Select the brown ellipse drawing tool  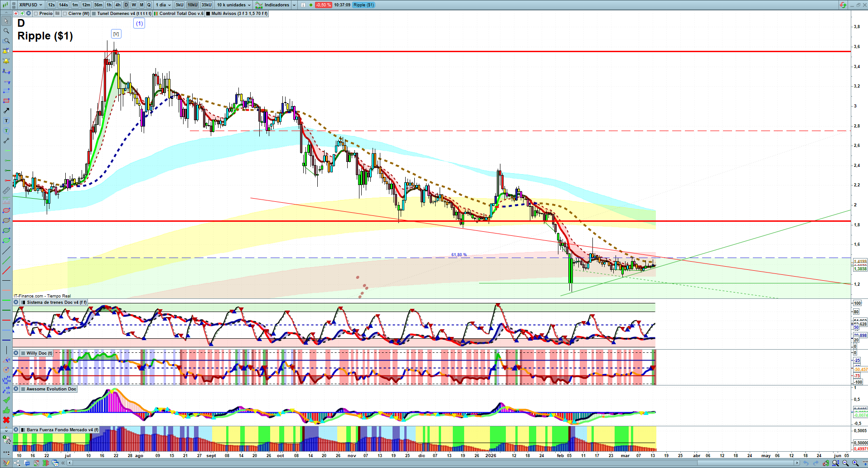click(x=6, y=220)
